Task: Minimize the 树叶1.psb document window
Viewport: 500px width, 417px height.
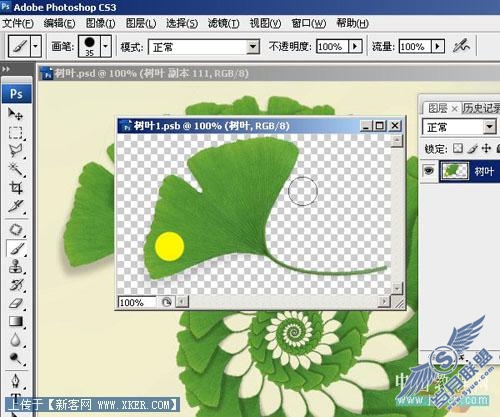Action: pos(366,126)
